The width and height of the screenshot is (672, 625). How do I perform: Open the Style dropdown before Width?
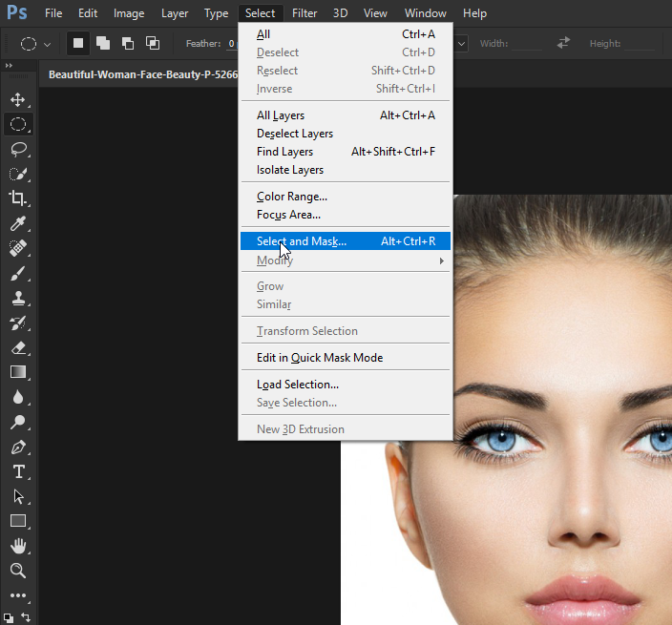click(460, 44)
